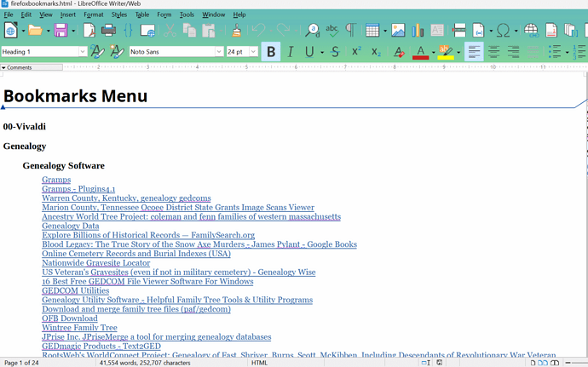Insert a field
588x367 pixels.
(x=479, y=31)
